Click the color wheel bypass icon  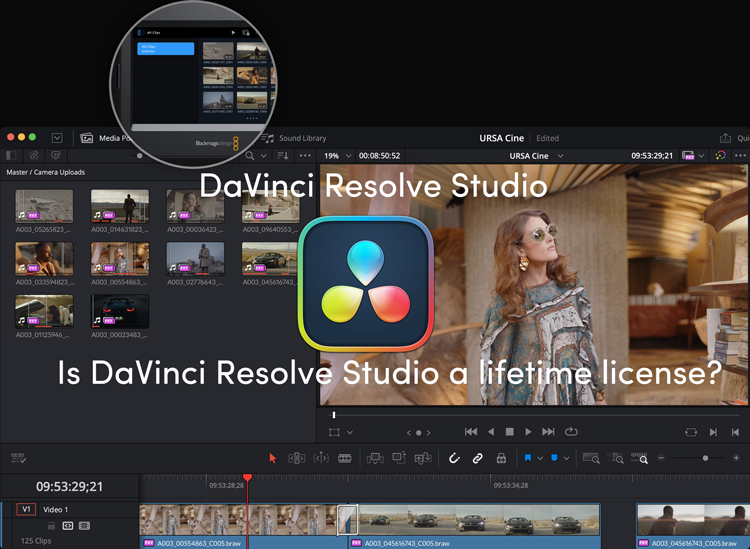(720, 155)
